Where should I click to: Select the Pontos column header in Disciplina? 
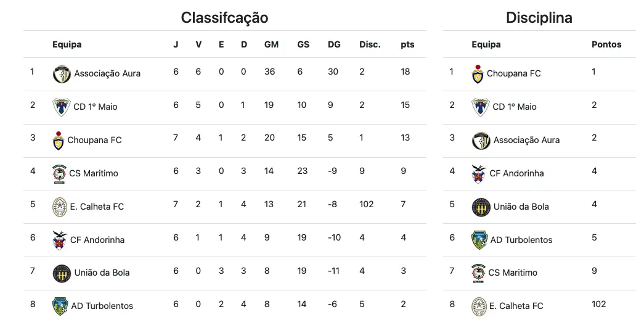tap(606, 44)
